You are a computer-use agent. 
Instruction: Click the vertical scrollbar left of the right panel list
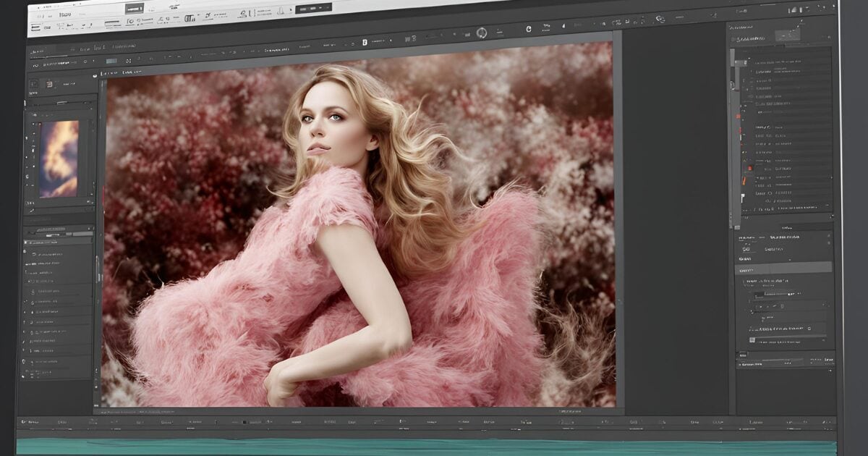coord(736,145)
